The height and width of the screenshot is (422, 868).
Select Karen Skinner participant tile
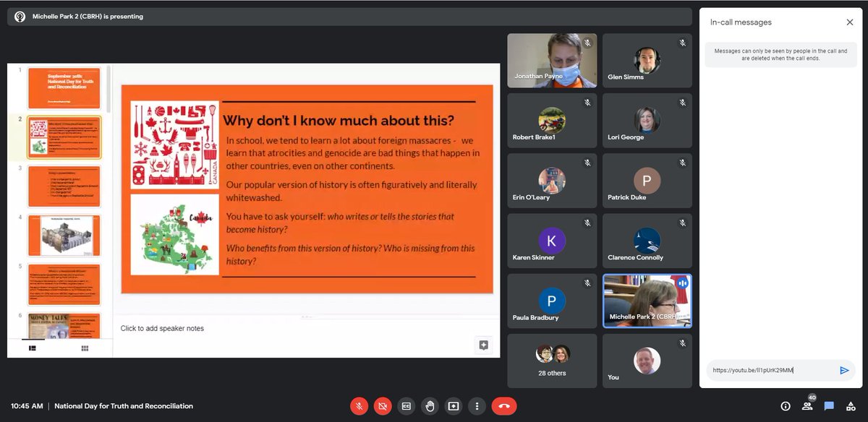pyautogui.click(x=552, y=241)
